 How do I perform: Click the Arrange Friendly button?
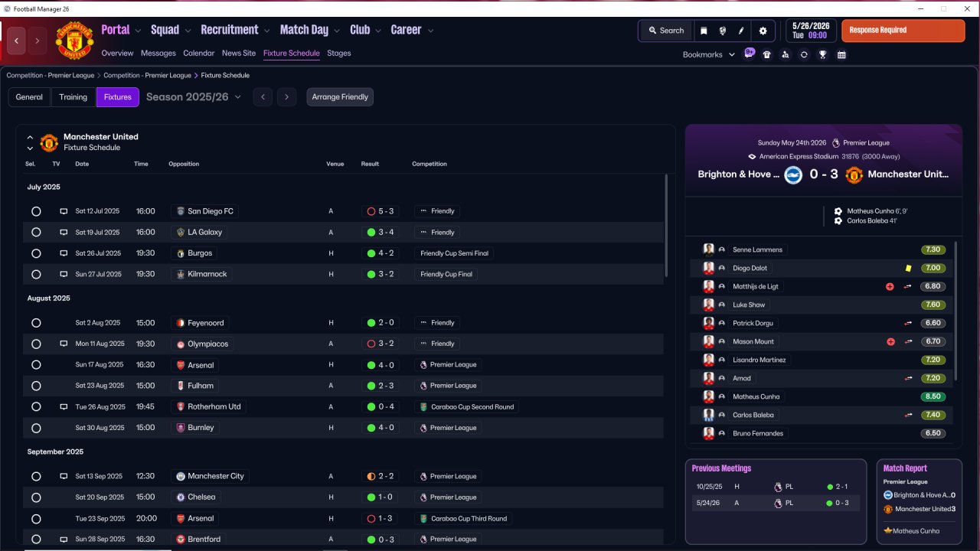coord(340,97)
